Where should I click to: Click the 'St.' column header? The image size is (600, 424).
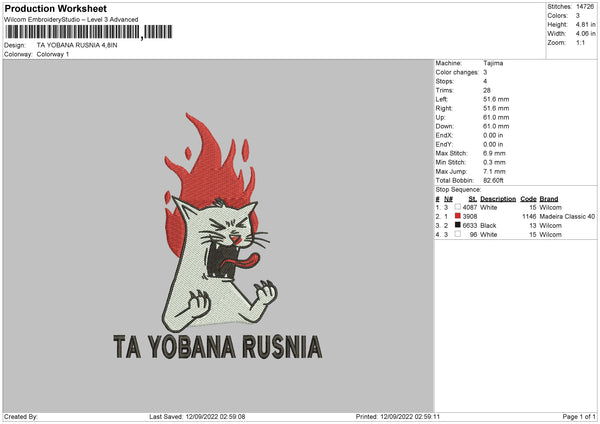[473, 199]
